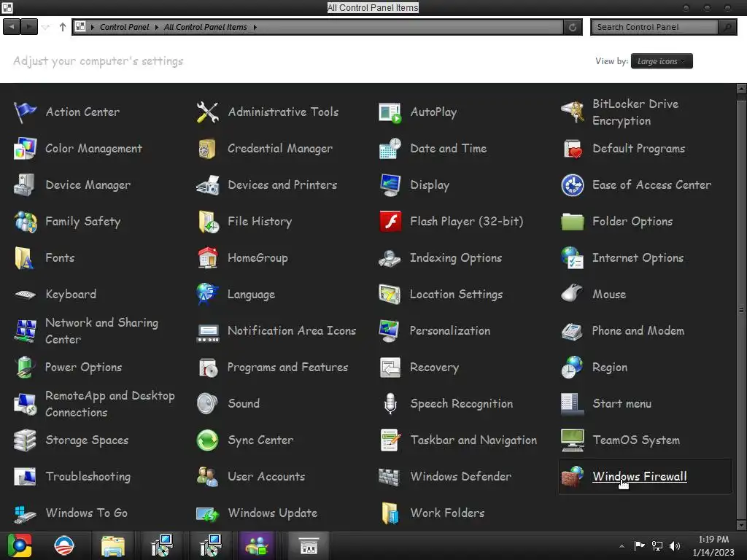Click the Search Control Panel field
The image size is (747, 560).
[654, 27]
